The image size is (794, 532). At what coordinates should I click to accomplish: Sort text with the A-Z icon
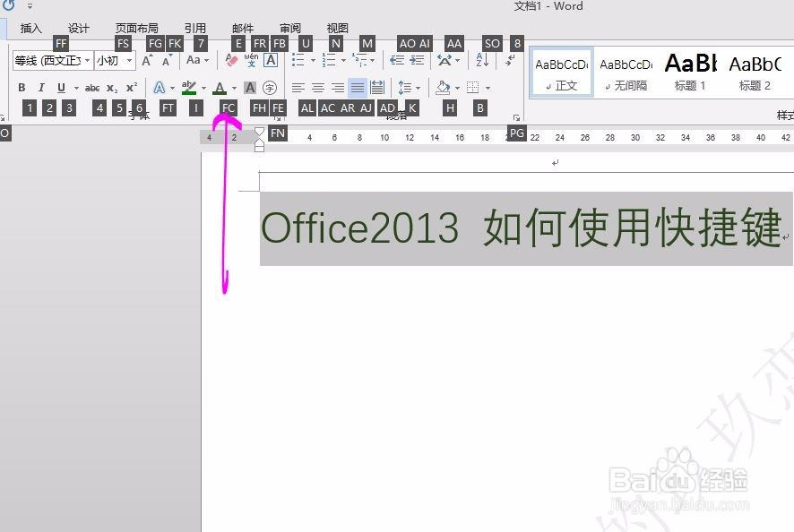(x=482, y=60)
